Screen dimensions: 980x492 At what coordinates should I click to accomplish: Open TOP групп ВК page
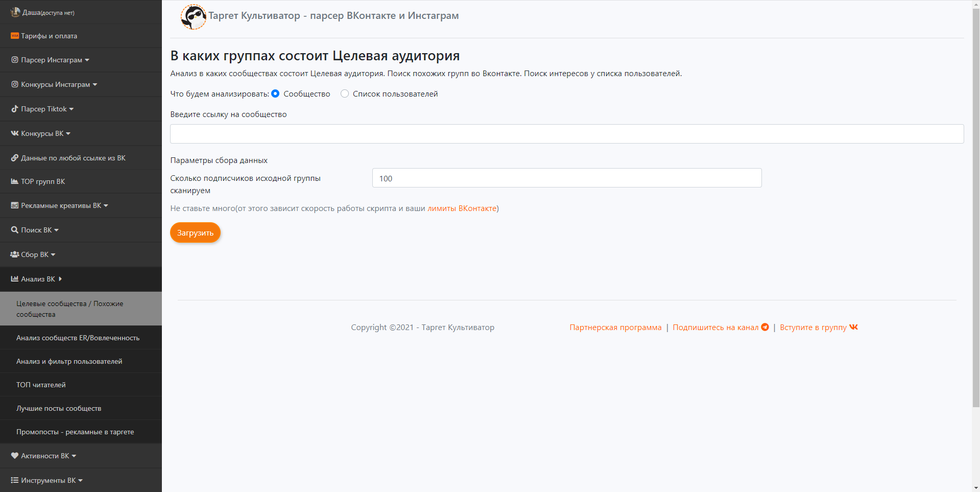pyautogui.click(x=81, y=181)
